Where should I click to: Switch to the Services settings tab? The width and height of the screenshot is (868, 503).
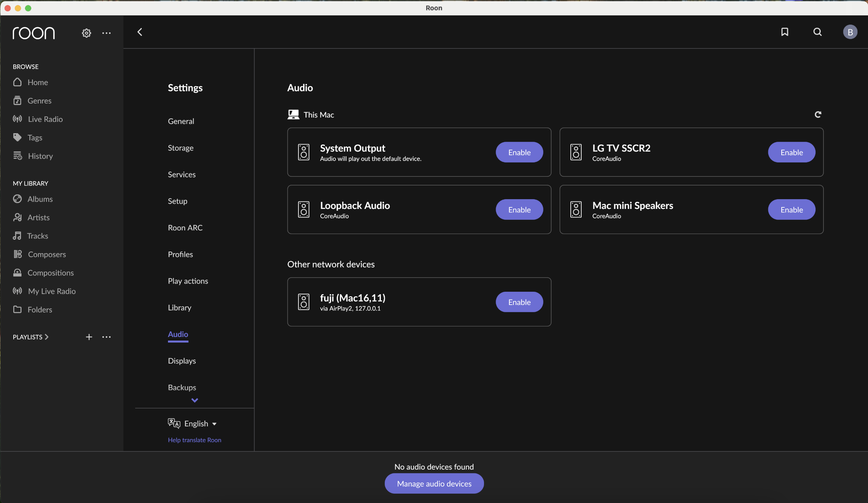tap(182, 175)
